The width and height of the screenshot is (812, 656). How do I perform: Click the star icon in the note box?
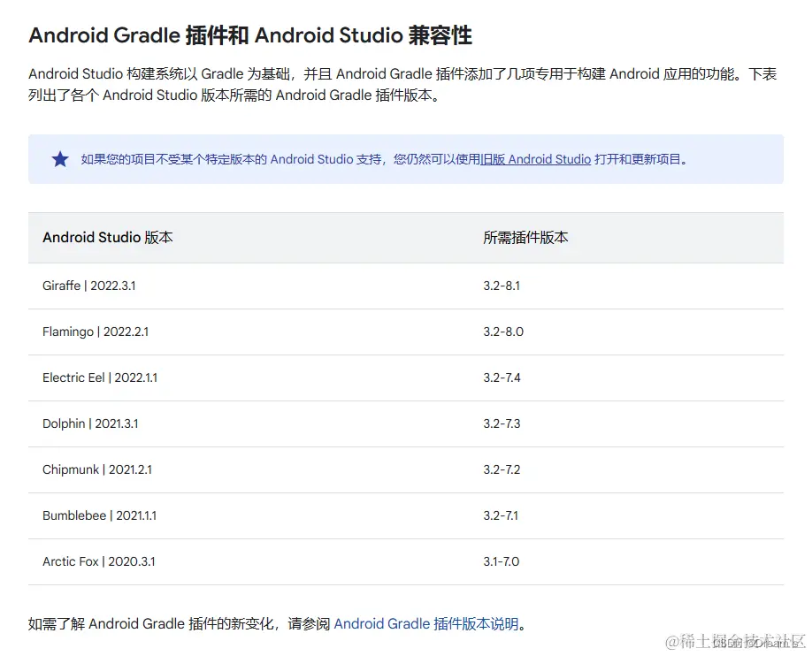coord(60,159)
